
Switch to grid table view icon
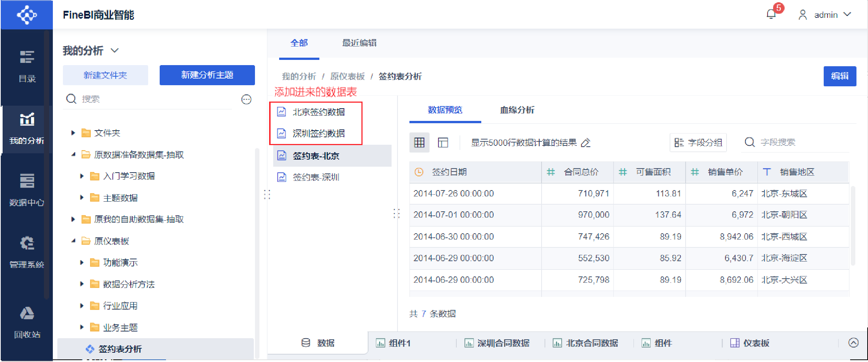click(419, 142)
